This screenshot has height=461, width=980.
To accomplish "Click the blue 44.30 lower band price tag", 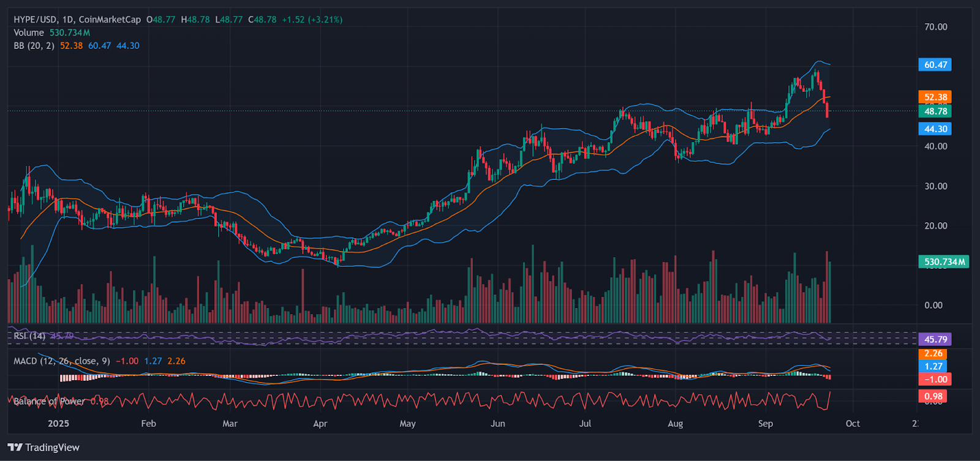I will point(935,129).
